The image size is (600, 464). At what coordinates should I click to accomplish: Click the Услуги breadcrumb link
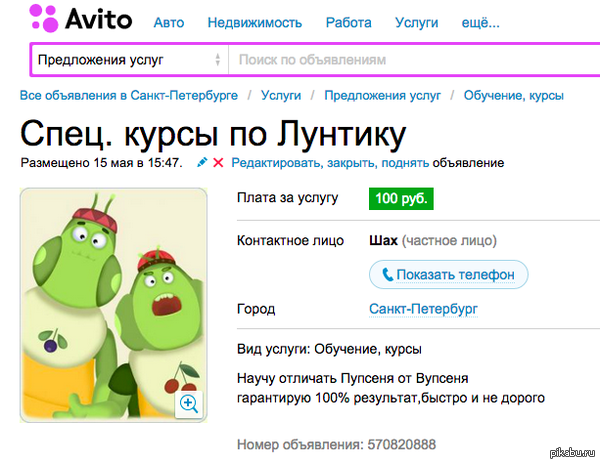pyautogui.click(x=280, y=96)
